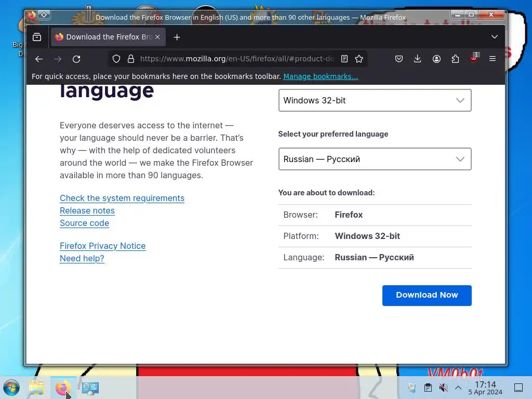The image size is (532, 399).
Task: Show site security padlock info
Action: point(131,59)
